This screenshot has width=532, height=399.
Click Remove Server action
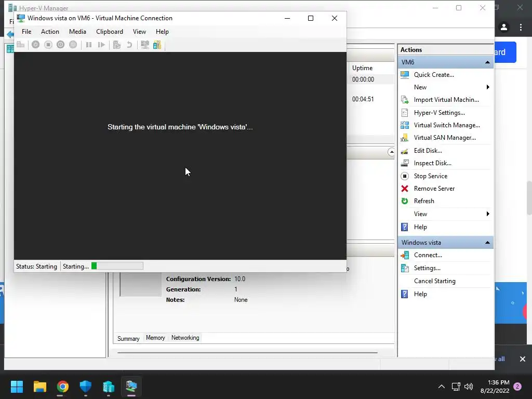(434, 189)
